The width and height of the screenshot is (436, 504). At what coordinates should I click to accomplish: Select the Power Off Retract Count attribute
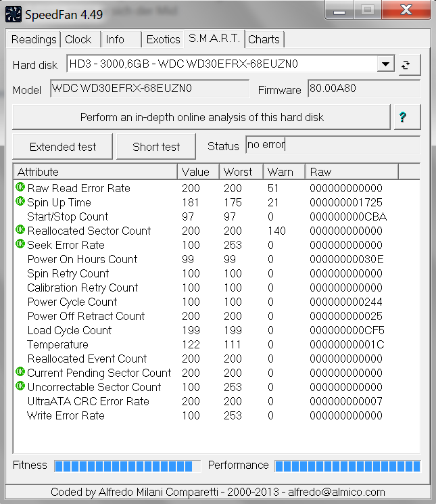pyautogui.click(x=86, y=316)
